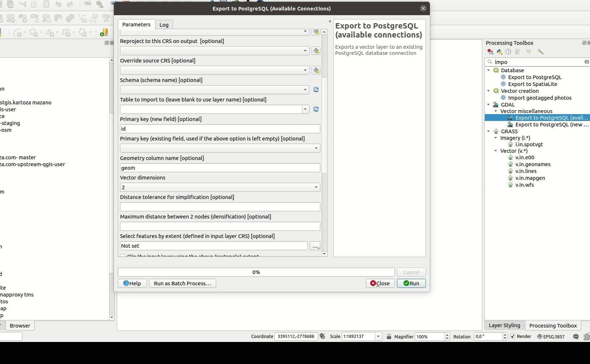Screen dimensions: 590x364
Task: Open the Python scripts menu in Processing Toolbox
Action: point(500,52)
